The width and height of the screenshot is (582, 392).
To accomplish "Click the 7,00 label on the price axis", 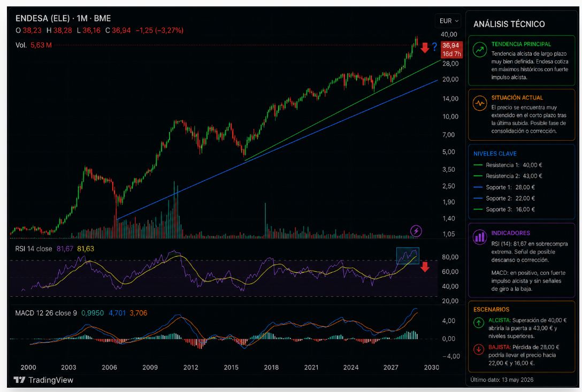I will coord(448,135).
